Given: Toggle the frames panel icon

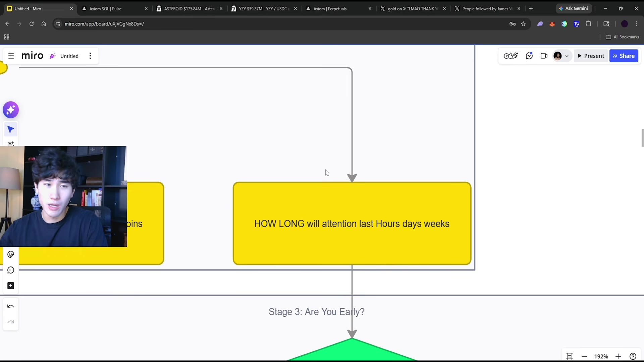Looking at the screenshot, I should tap(570, 356).
